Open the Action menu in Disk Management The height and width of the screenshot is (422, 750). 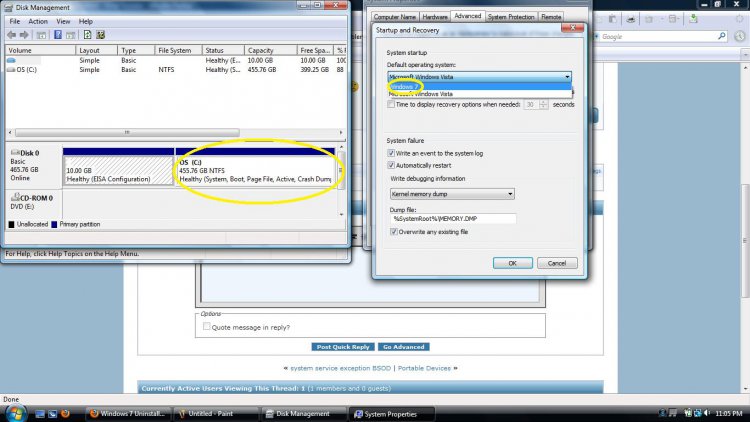(38, 22)
